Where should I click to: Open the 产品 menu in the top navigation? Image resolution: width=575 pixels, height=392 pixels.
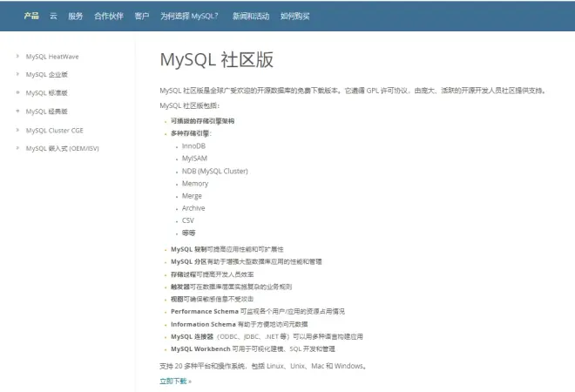pos(31,16)
